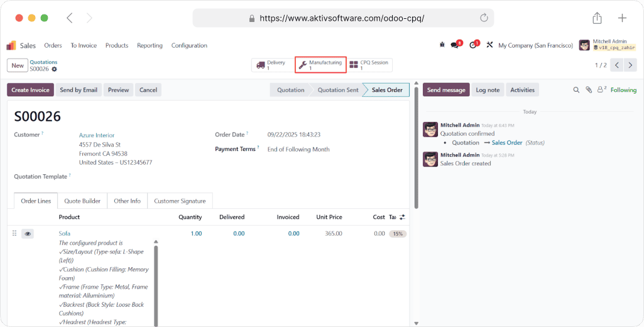Viewport: 644px width, 327px height.
Task: Click the debug bug icon
Action: tap(442, 45)
